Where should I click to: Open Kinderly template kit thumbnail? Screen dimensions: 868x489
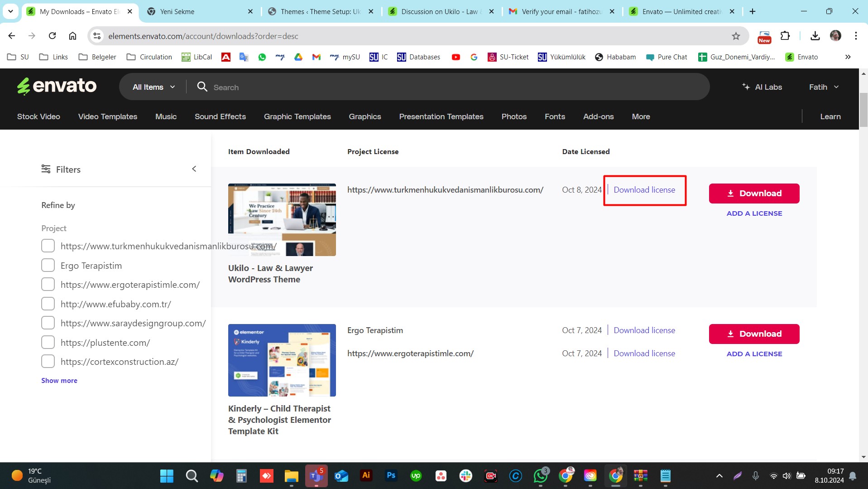pos(282,360)
